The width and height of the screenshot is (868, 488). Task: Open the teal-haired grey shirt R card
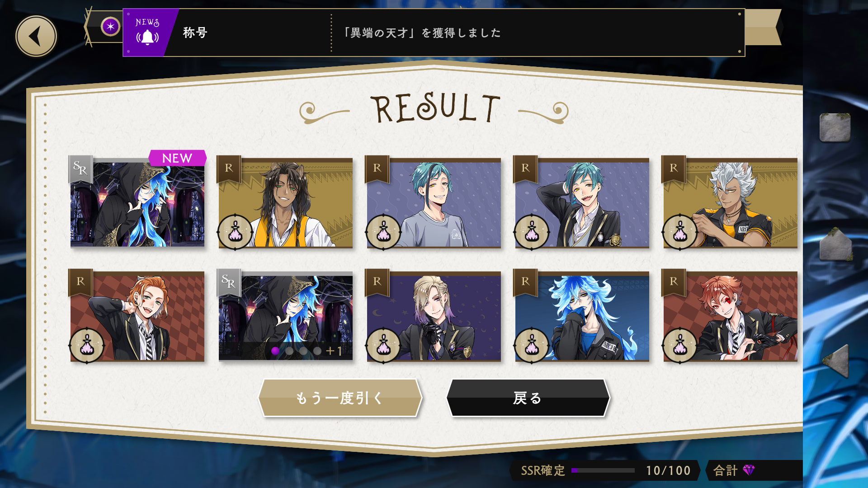[x=434, y=202]
